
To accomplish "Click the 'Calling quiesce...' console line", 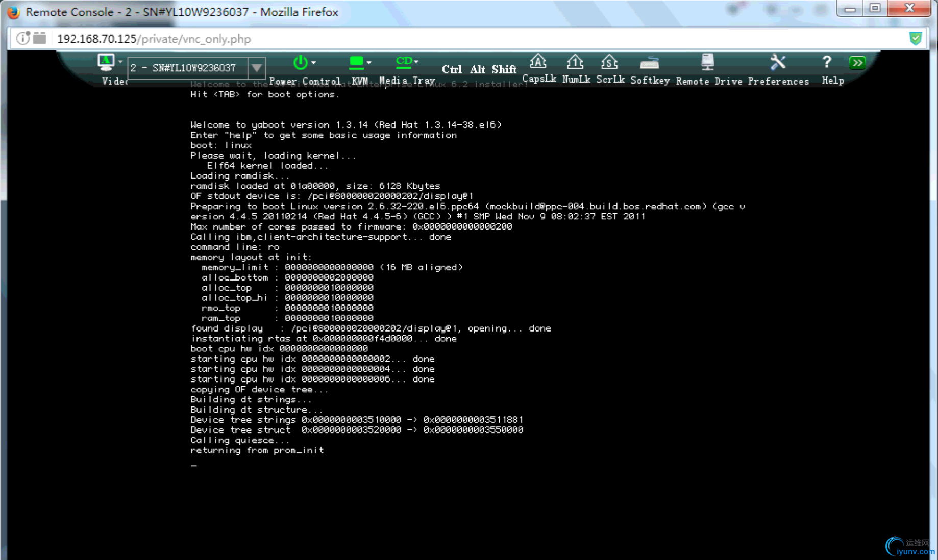I will coord(240,440).
